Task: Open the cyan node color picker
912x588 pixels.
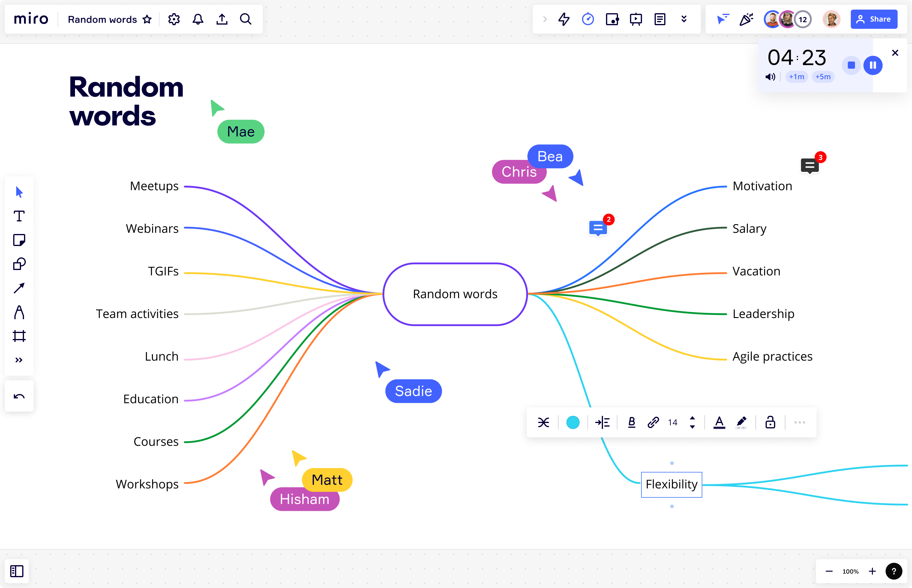Action: click(x=573, y=422)
